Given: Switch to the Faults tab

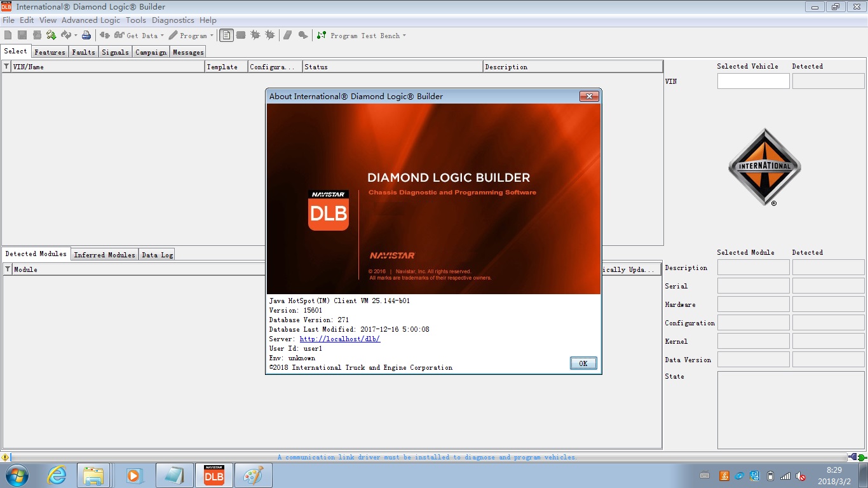Looking at the screenshot, I should (x=83, y=52).
